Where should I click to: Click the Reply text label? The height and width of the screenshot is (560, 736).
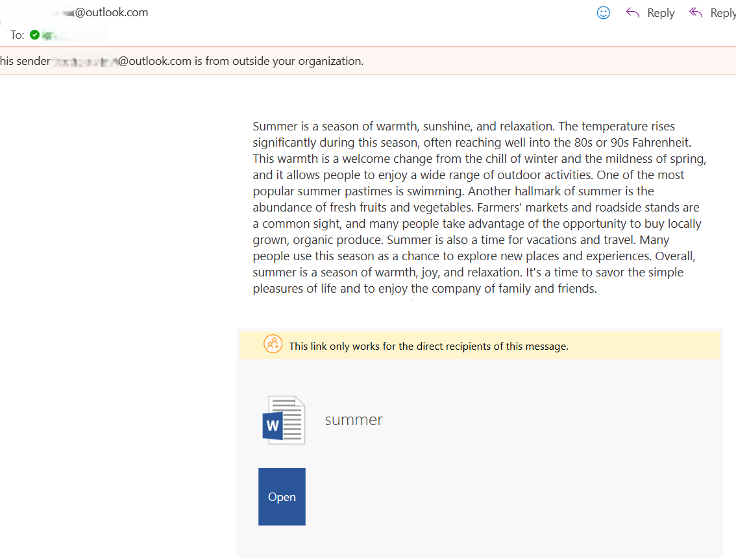click(661, 12)
